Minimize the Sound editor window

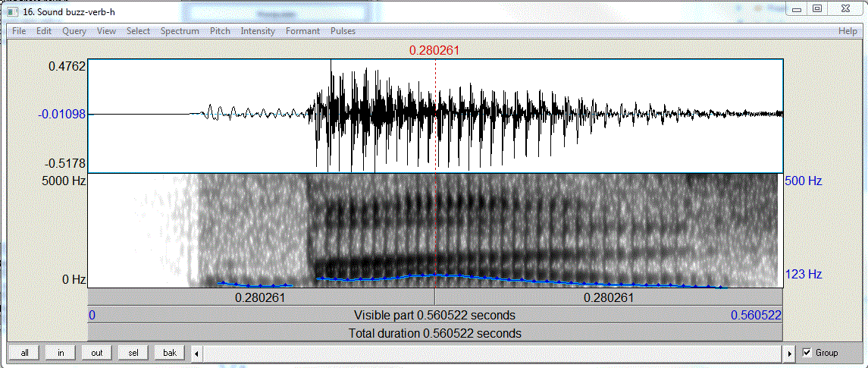pyautogui.click(x=797, y=8)
